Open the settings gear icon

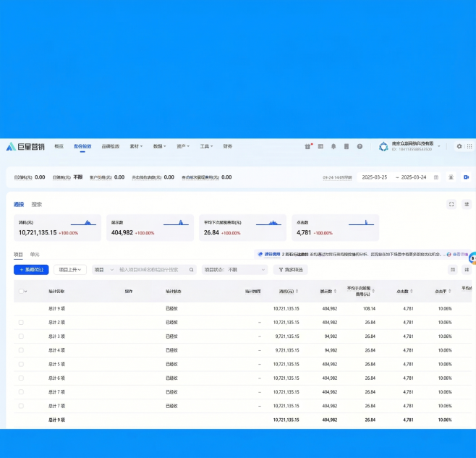[459, 146]
